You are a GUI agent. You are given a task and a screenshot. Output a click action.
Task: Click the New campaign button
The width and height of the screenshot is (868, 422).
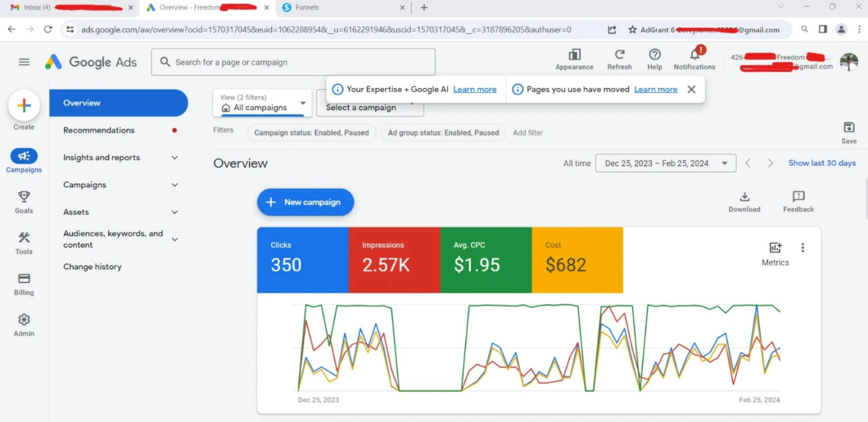click(305, 202)
